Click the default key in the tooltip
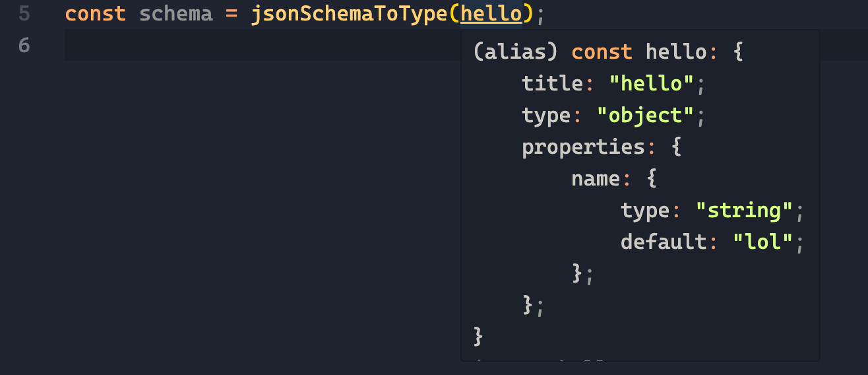This screenshot has height=375, width=868. tap(664, 242)
